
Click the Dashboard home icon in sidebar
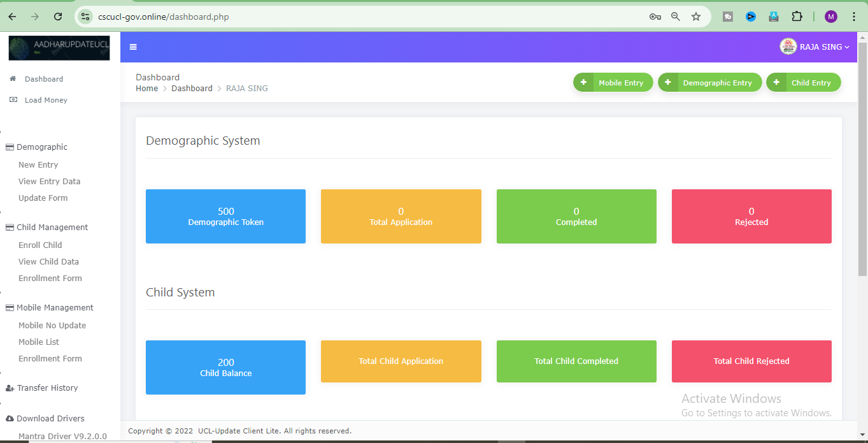[13, 79]
